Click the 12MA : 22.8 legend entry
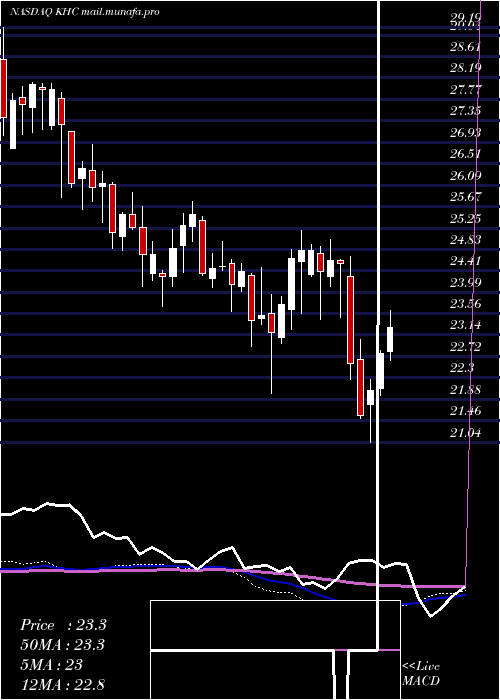Image resolution: width=500 pixels, height=700 pixels. [62, 685]
